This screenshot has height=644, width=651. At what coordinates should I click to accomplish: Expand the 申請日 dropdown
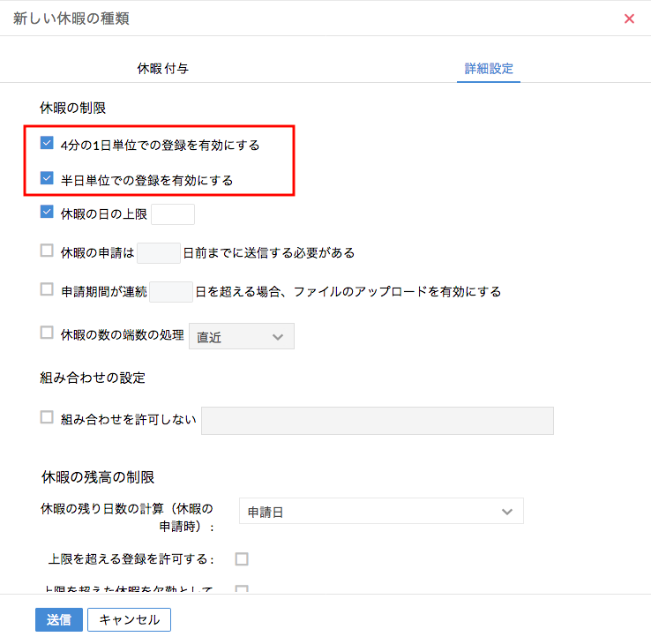[x=381, y=512]
